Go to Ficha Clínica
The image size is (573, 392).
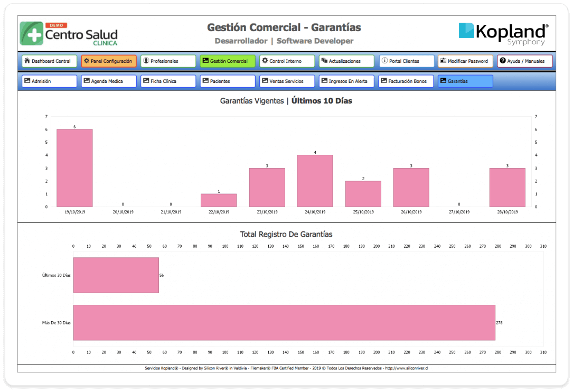(168, 81)
